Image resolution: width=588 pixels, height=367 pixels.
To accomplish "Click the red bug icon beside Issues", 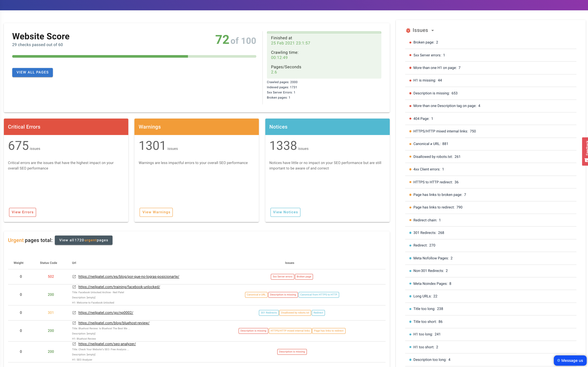I will (408, 30).
